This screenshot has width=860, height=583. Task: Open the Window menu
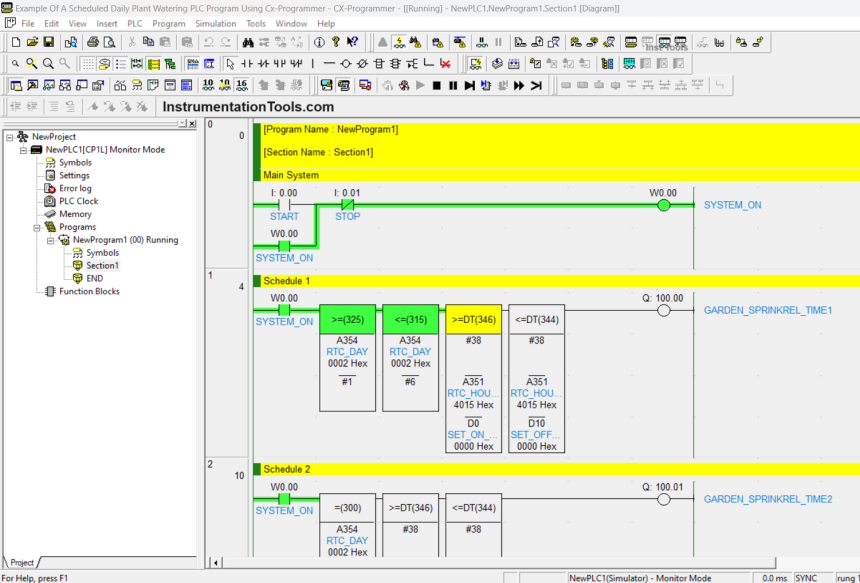(x=291, y=24)
